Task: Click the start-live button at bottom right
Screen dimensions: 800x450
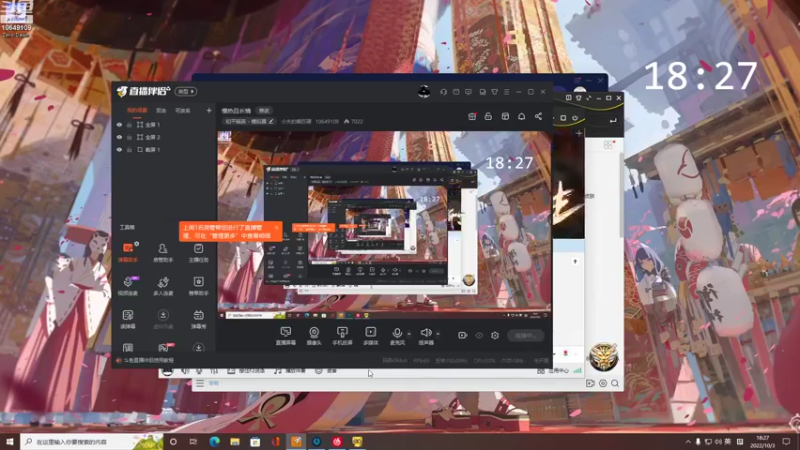Action: [x=526, y=335]
